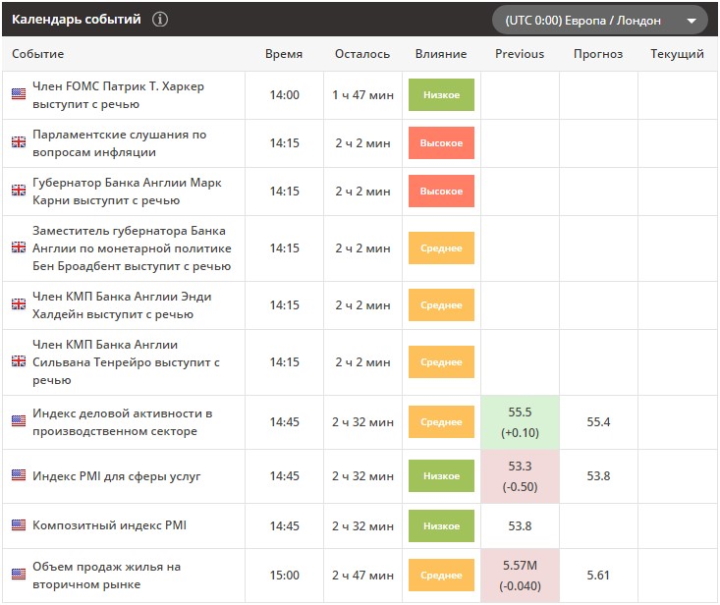The height and width of the screenshot is (605, 720).
Task: Click the UK flag beside Энди Халдейн event
Action: (x=18, y=305)
